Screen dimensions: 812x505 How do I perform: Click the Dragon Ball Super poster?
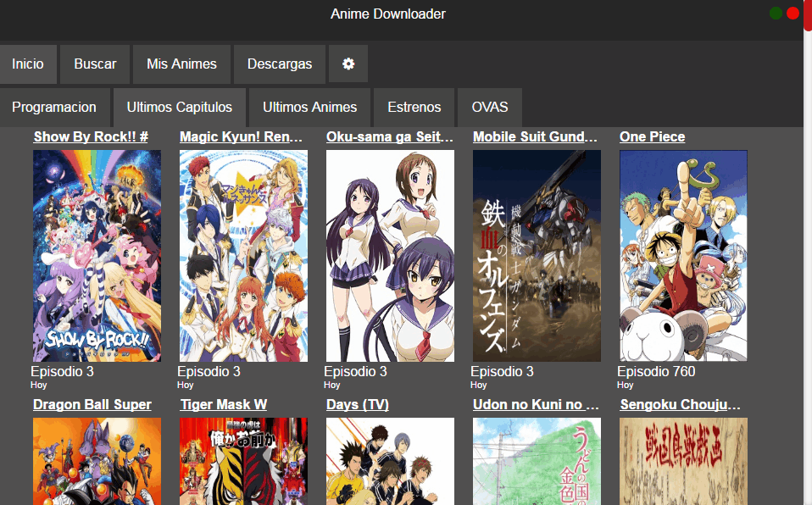coord(97,462)
